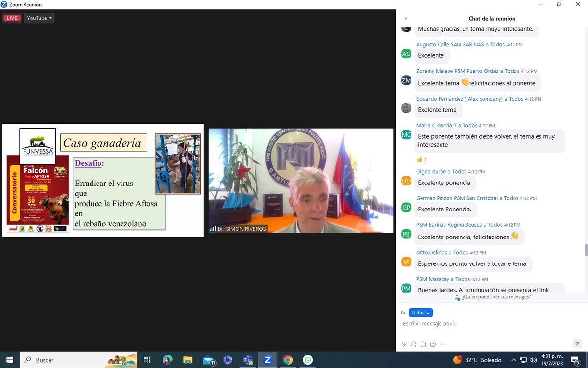Viewport: 588px width, 368px height.
Task: Open File Explorer from taskbar
Action: pos(189,360)
